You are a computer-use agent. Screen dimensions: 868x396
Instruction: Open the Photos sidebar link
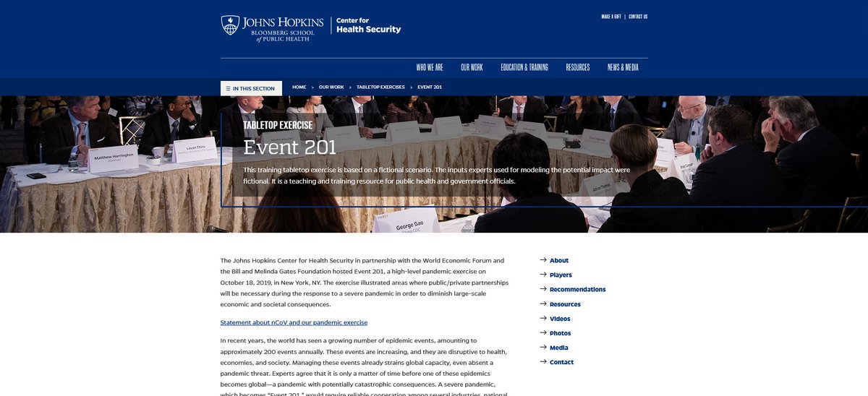coord(560,333)
